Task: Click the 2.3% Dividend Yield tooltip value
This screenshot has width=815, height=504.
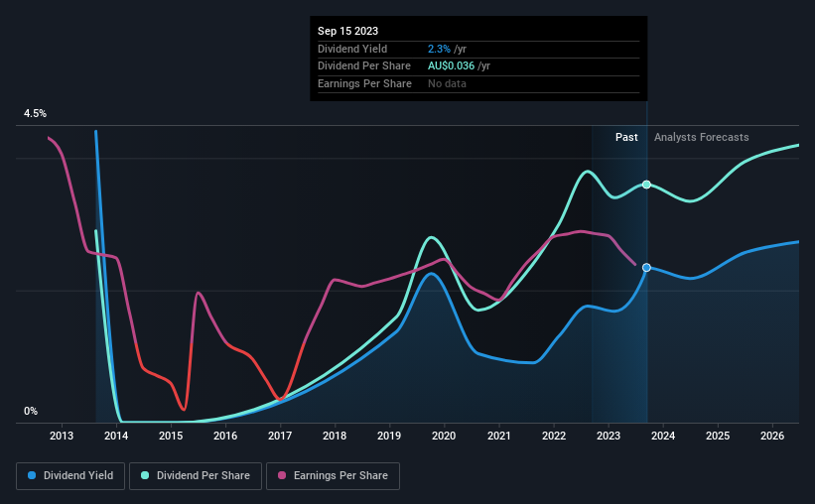Action: [439, 49]
